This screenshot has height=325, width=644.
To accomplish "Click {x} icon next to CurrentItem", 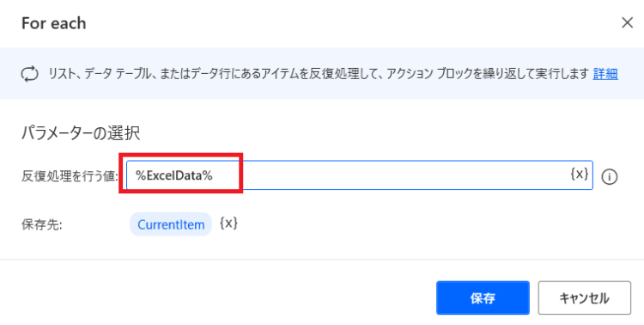I will 228,224.
